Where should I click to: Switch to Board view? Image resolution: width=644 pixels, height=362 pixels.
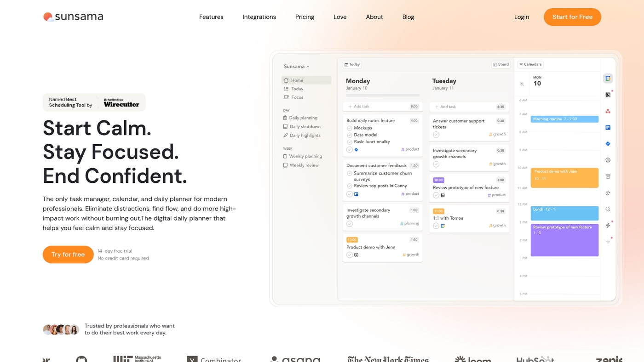(500, 64)
